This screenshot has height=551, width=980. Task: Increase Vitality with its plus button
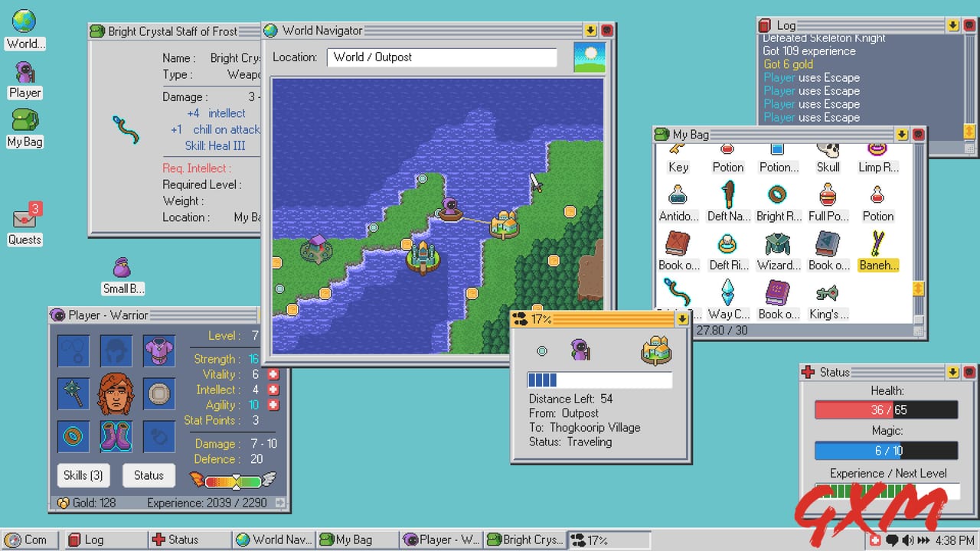(274, 374)
